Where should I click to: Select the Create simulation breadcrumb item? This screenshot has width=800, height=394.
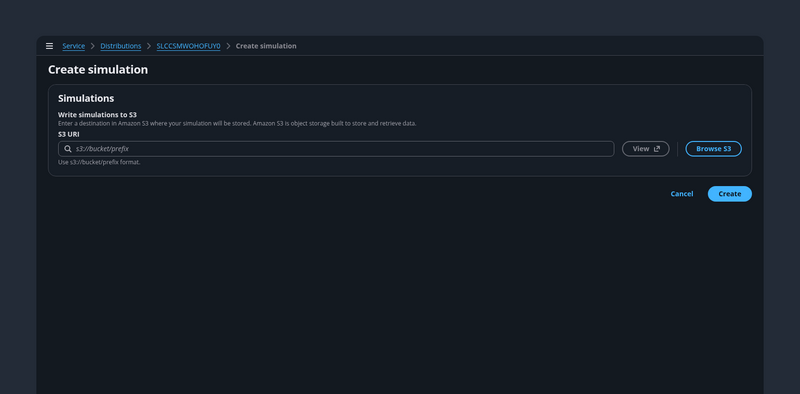point(266,46)
